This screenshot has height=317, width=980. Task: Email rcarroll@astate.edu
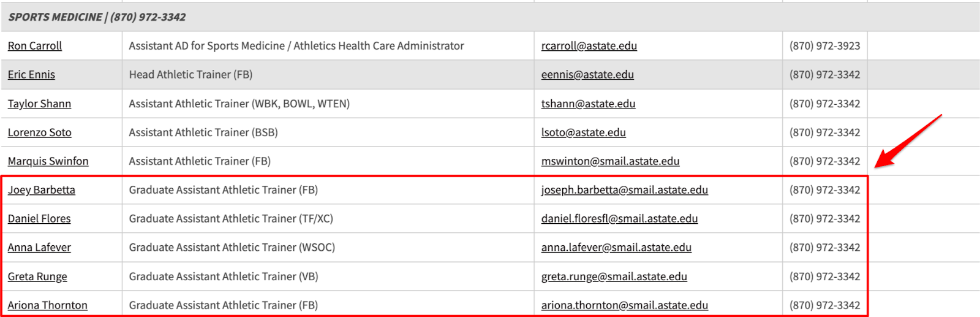point(589,46)
